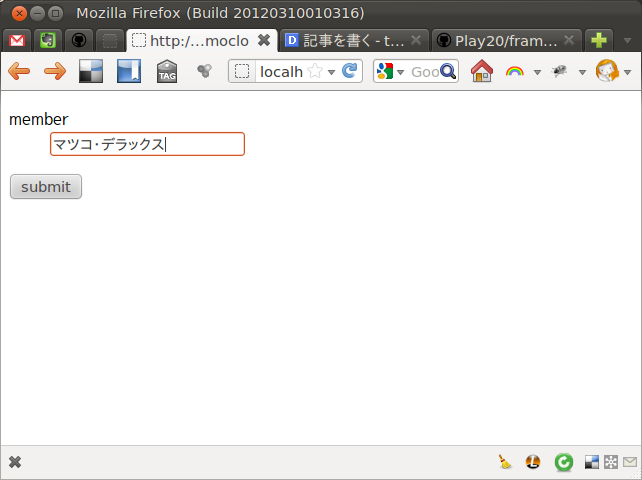Open the pinned Evernote tab
The height and width of the screenshot is (480, 642).
(47, 41)
